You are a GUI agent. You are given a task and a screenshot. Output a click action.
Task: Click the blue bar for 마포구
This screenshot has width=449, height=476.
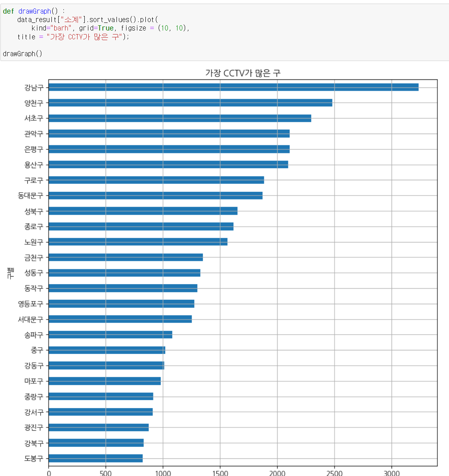(x=105, y=381)
